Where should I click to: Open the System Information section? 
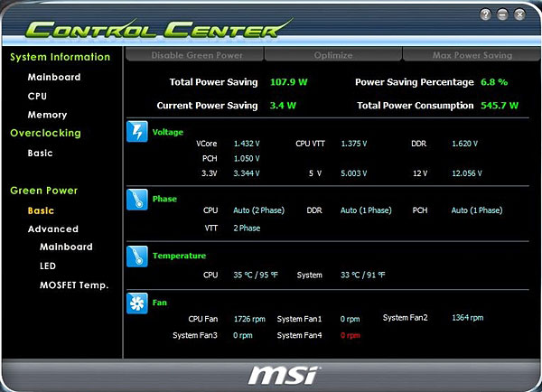(x=61, y=57)
